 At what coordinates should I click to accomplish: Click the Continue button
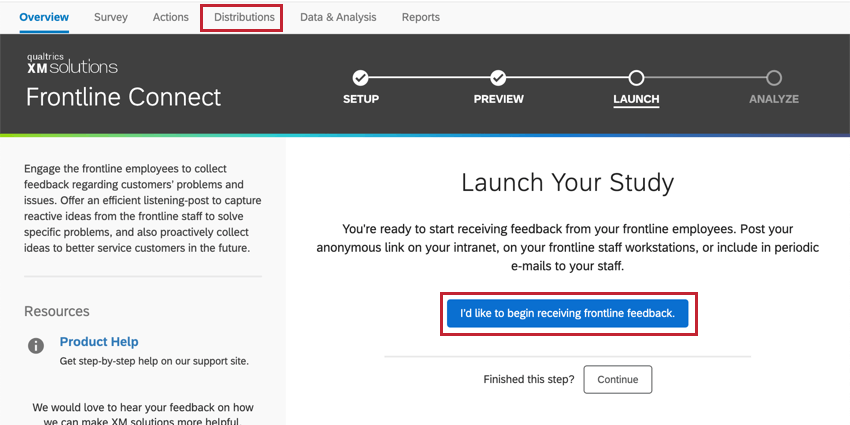[x=618, y=379]
